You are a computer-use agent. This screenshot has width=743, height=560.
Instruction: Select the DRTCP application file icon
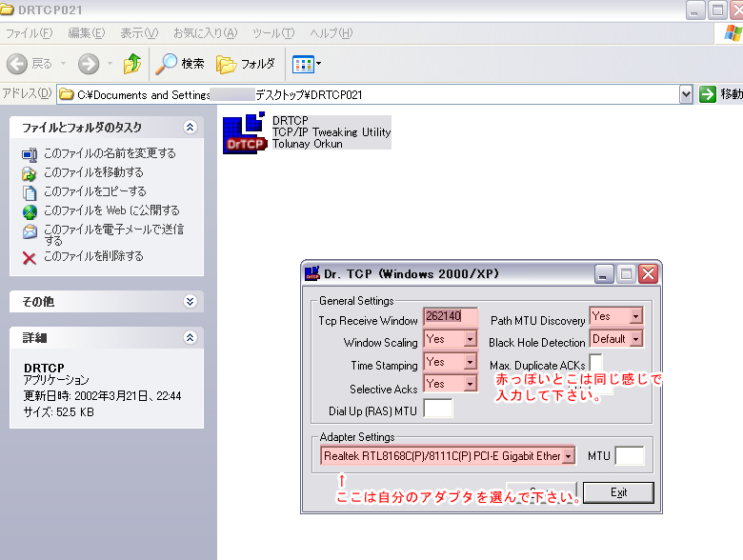245,133
